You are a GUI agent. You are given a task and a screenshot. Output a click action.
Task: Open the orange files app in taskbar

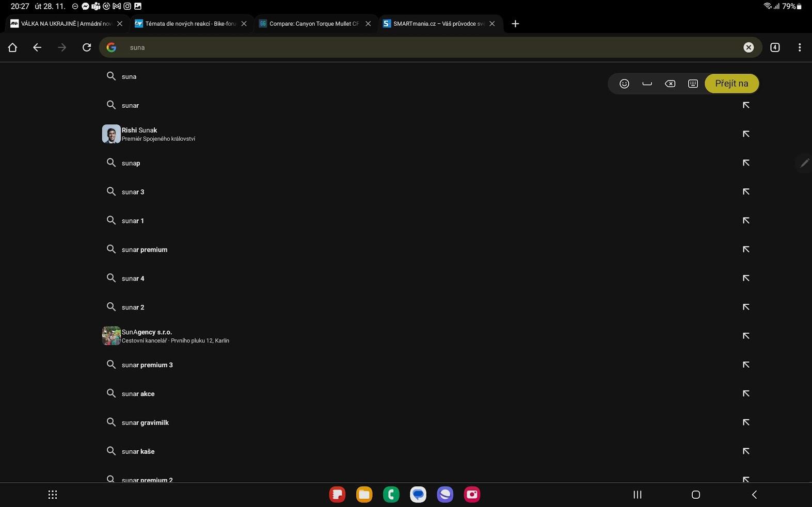[364, 495]
